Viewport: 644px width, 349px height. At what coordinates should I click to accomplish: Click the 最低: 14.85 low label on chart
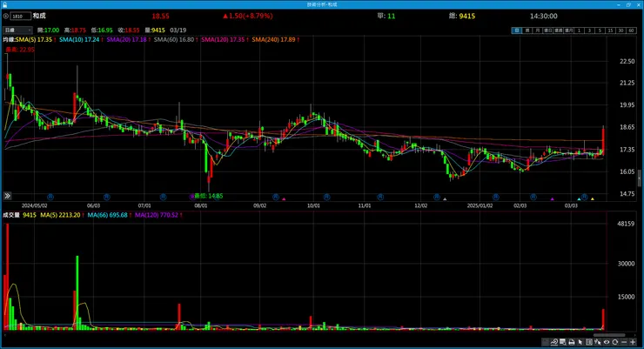[x=209, y=196]
